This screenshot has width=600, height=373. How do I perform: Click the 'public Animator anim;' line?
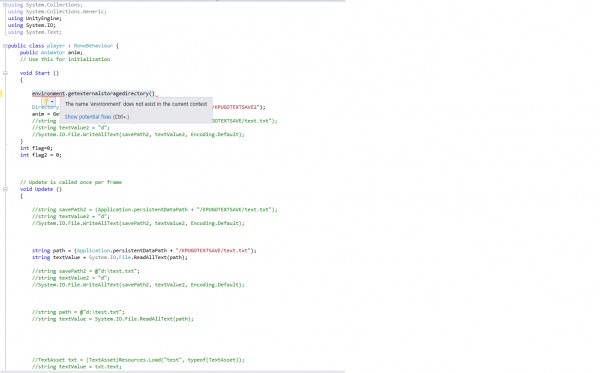pos(51,52)
